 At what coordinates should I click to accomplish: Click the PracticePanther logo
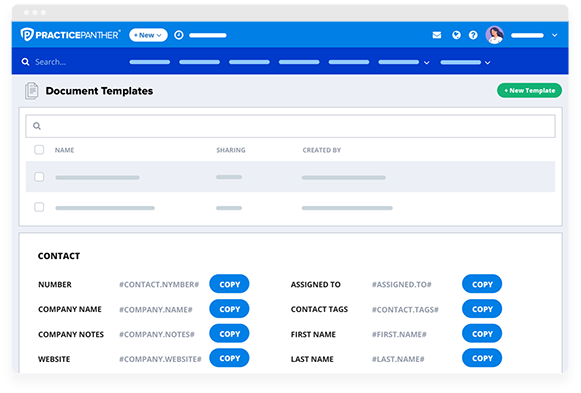70,35
